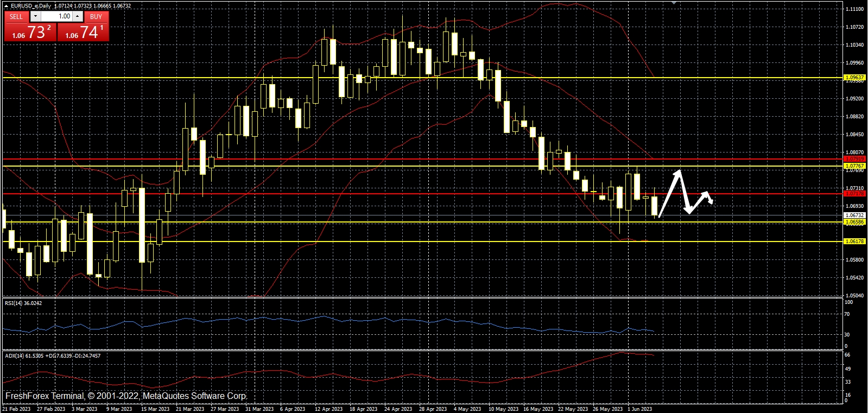Click the blue RSI line in subwindow

point(326,317)
